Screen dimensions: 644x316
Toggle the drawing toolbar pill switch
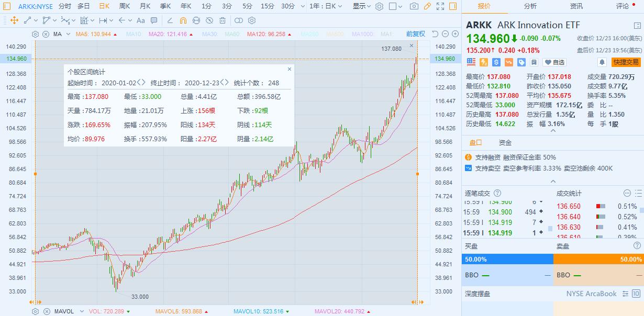point(239,20)
